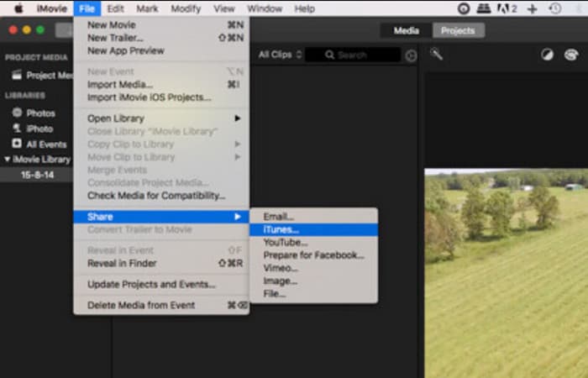The height and width of the screenshot is (378, 588).
Task: Open the View menu
Action: (224, 8)
